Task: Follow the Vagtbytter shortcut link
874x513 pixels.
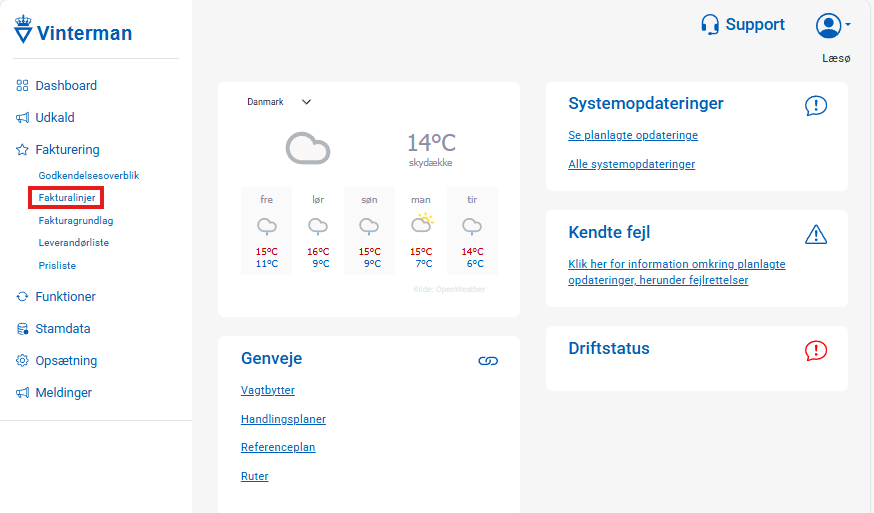Action: [x=268, y=390]
